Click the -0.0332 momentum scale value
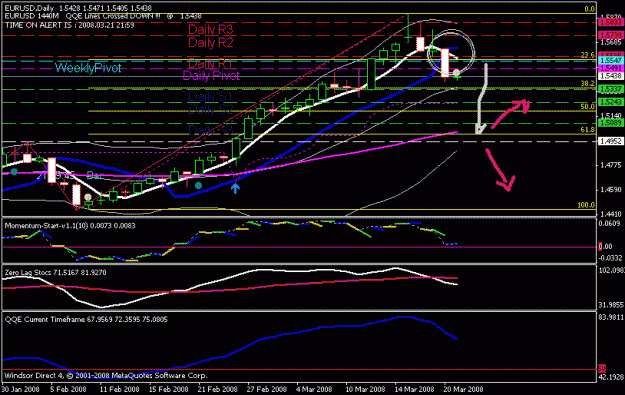The image size is (625, 395). pos(611,258)
